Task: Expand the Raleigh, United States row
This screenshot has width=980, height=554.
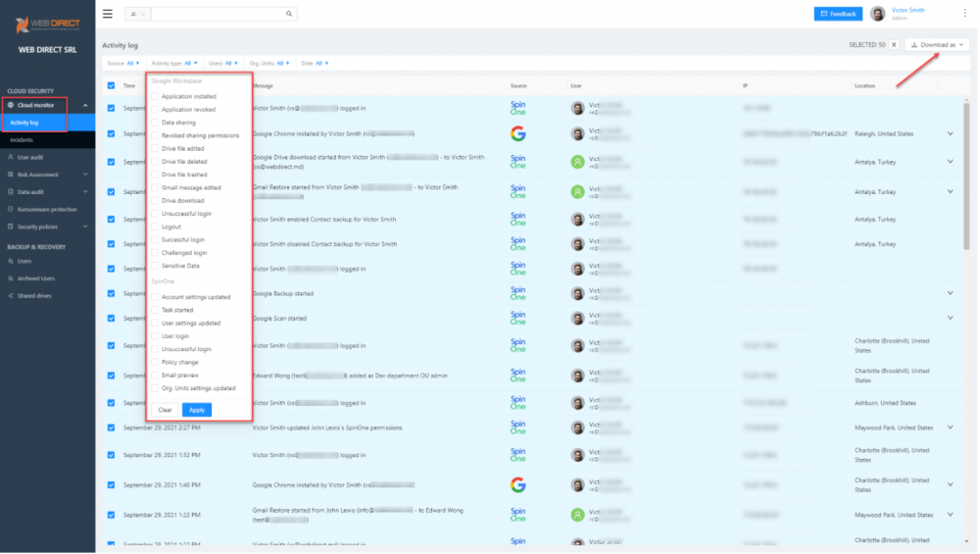Action: (x=949, y=134)
